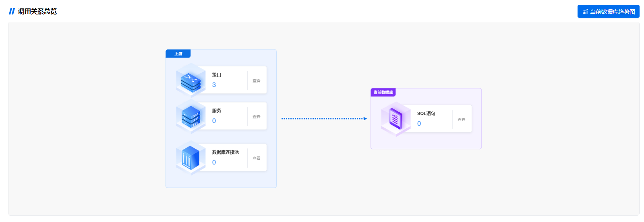Click the 服务 server stack icon
Screen dimensions: 644x222
191,116
